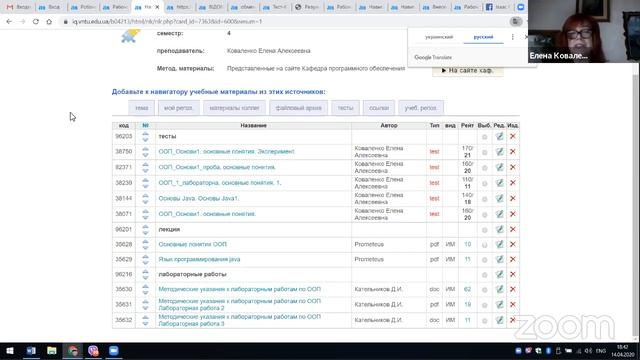Edit the лабораторные работы row 96216

pos(500,275)
